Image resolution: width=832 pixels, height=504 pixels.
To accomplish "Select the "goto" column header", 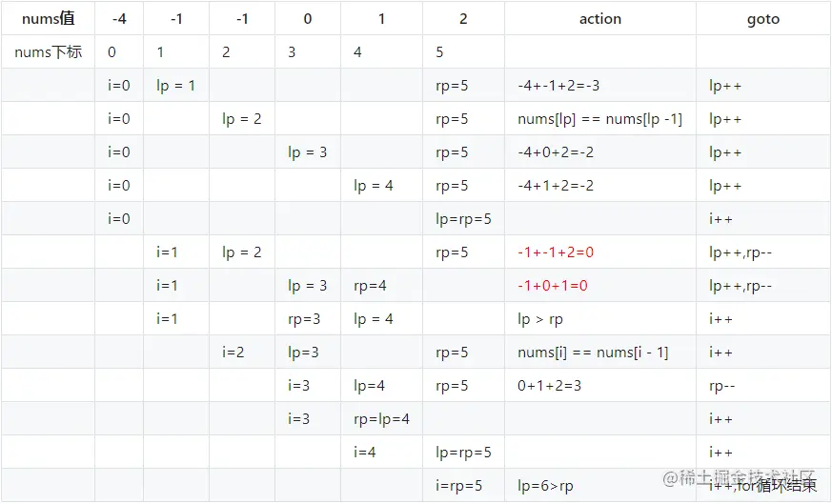I will tap(762, 19).
